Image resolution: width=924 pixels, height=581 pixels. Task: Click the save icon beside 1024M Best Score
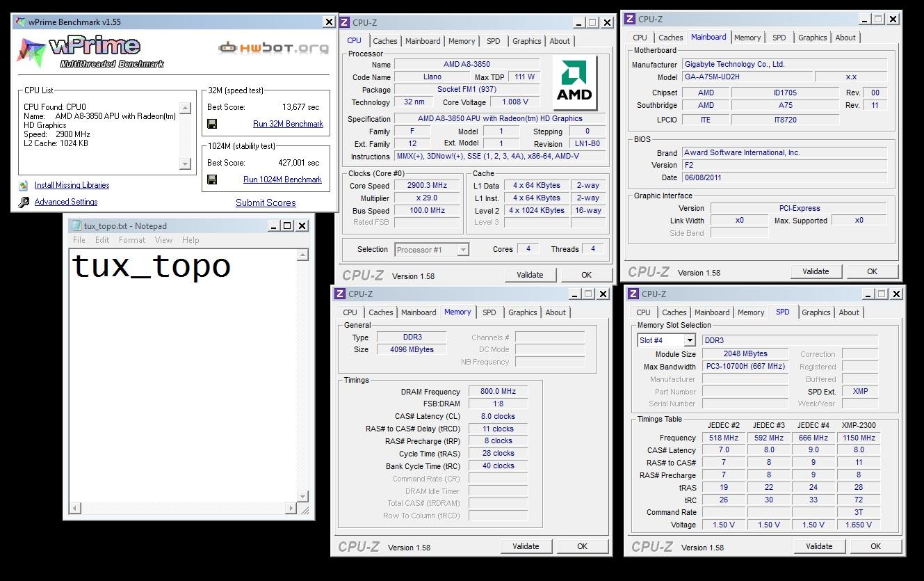tap(212, 180)
